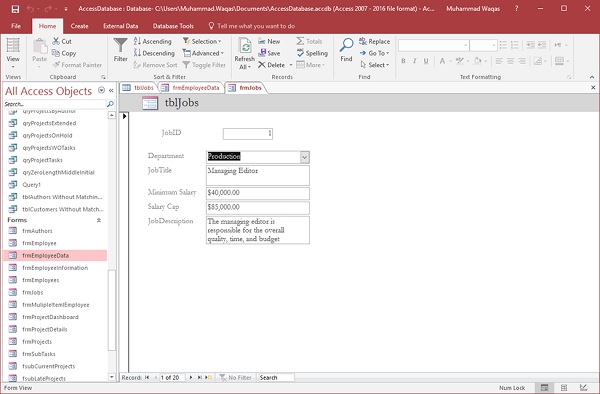Image resolution: width=600 pixels, height=394 pixels.
Task: Click the Minimum Salary field
Action: 258,193
